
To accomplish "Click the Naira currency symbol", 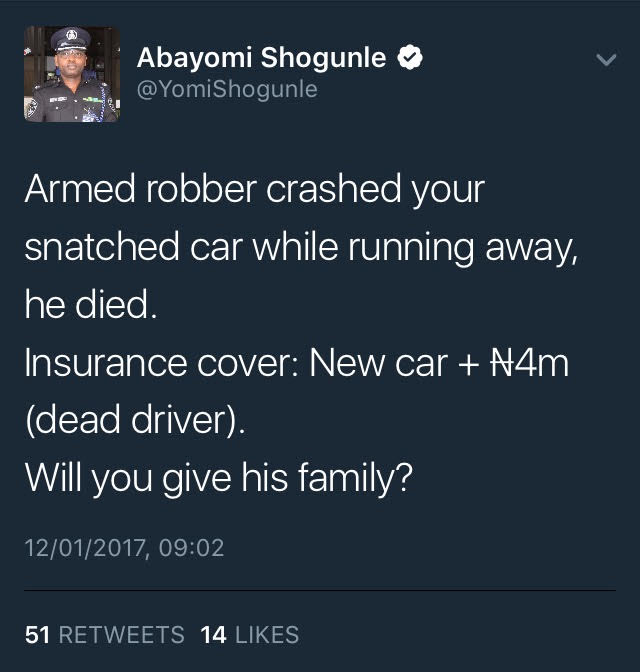I will tap(504, 363).
